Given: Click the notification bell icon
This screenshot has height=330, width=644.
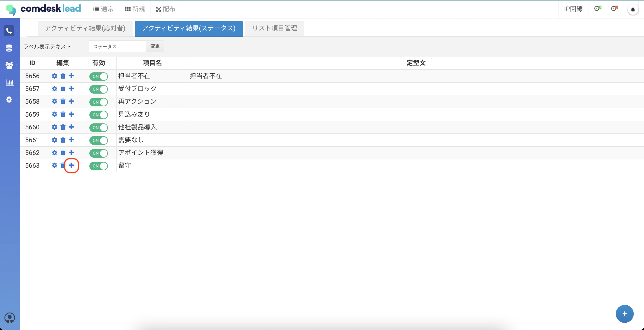Looking at the screenshot, I should (633, 9).
